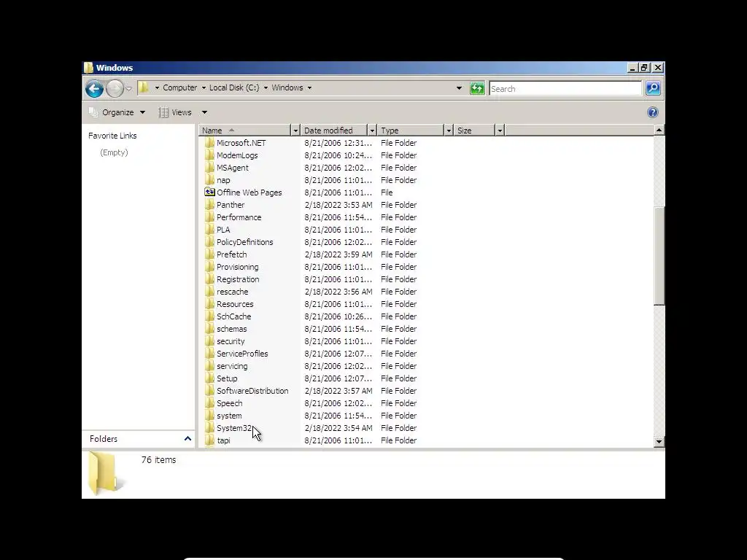Select the Registration folder icon
Image resolution: width=747 pixels, height=560 pixels.
[x=209, y=279]
